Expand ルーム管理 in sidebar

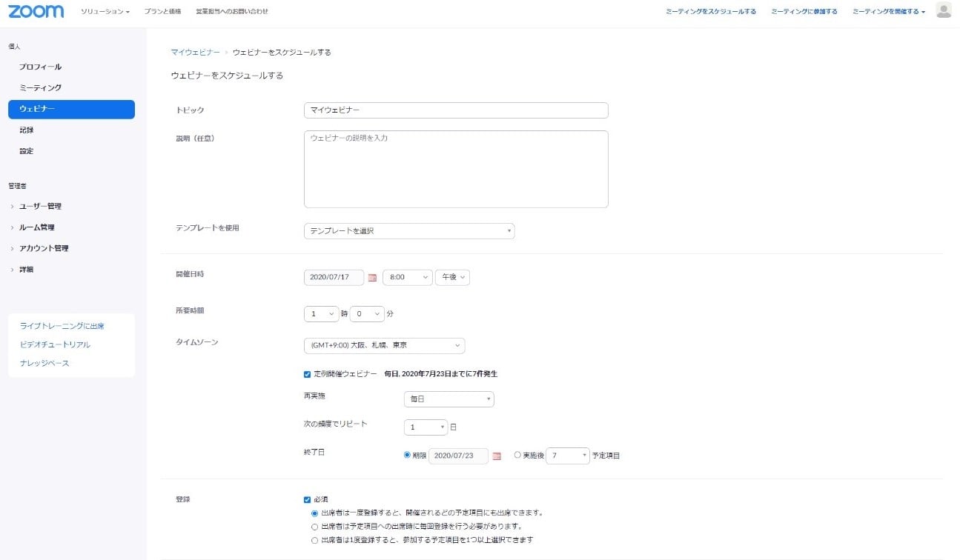coord(36,227)
